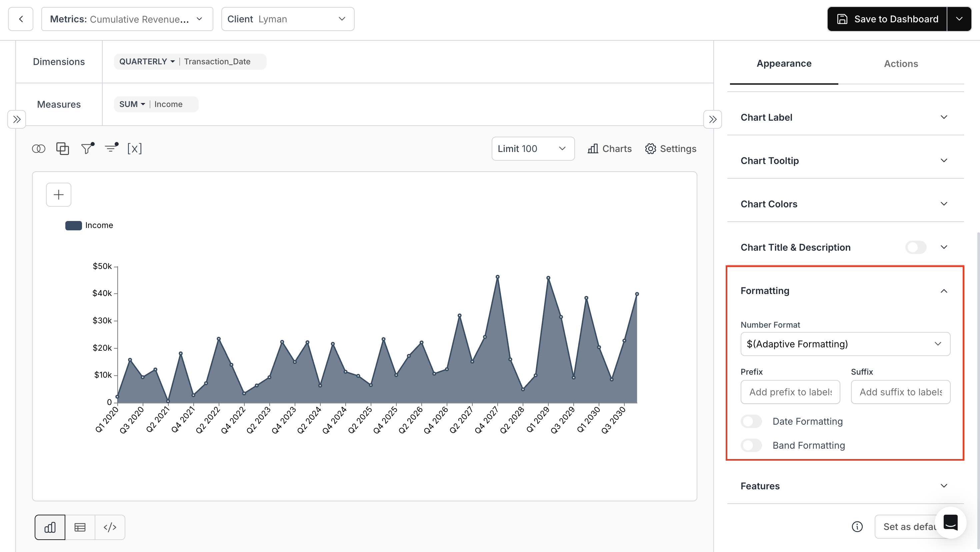Open the chat support widget
This screenshot has width=980, height=552.
tap(950, 522)
